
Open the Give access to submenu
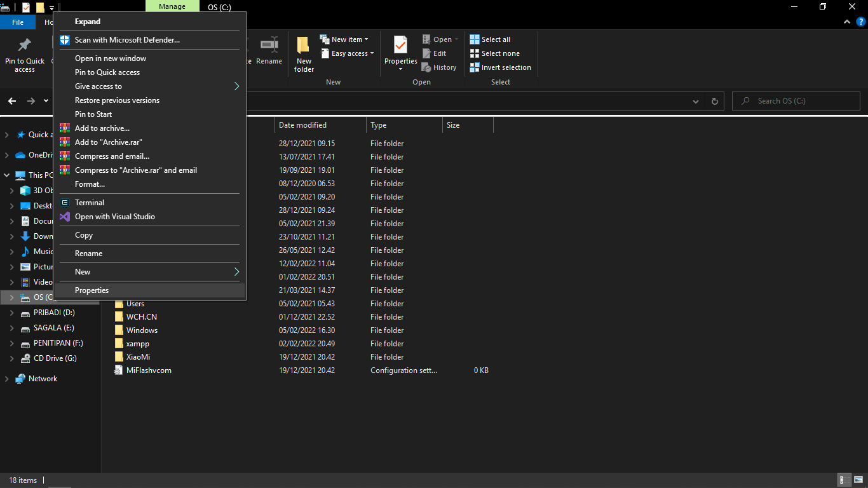(149, 86)
